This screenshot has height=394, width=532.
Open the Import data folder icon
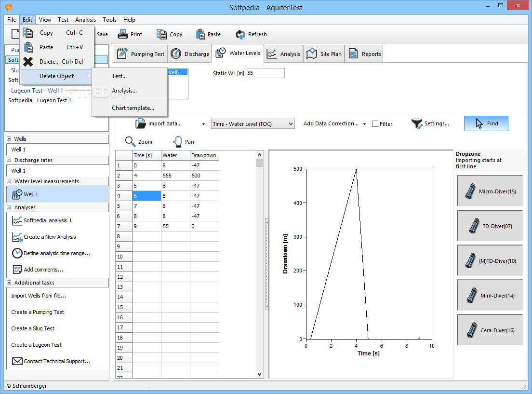pyautogui.click(x=140, y=123)
